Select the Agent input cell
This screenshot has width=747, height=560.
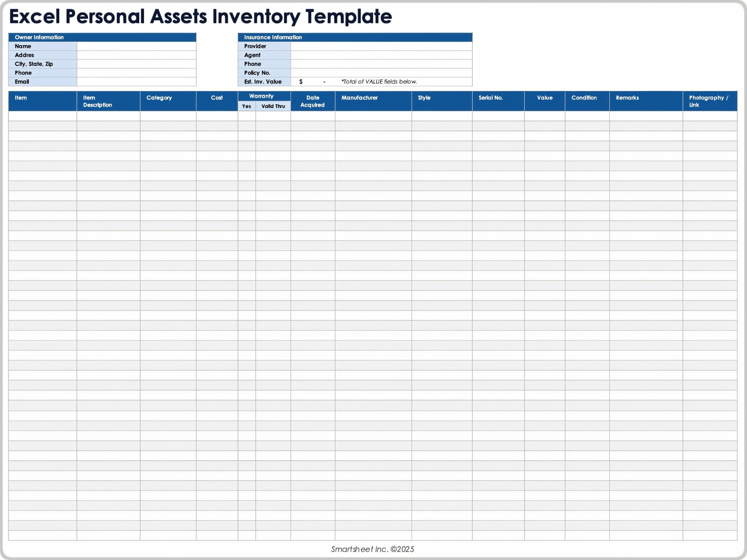pyautogui.click(x=381, y=55)
